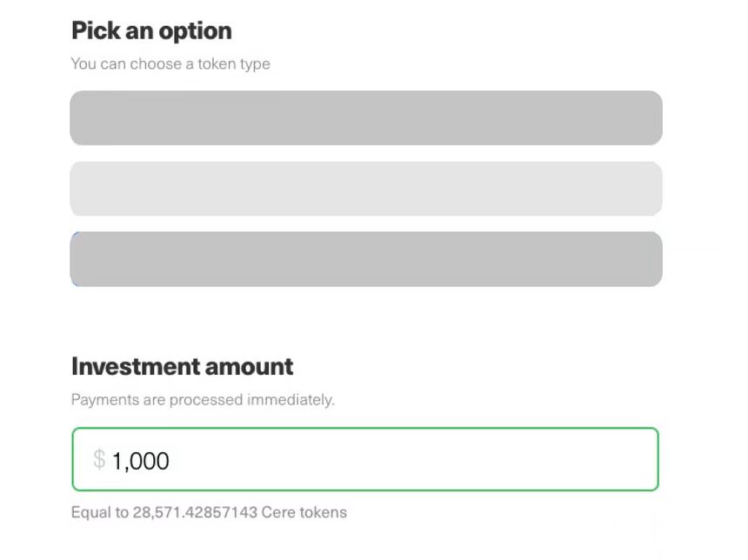Click the 28,571.42857143 token amount
This screenshot has width=748, height=560.
[195, 512]
